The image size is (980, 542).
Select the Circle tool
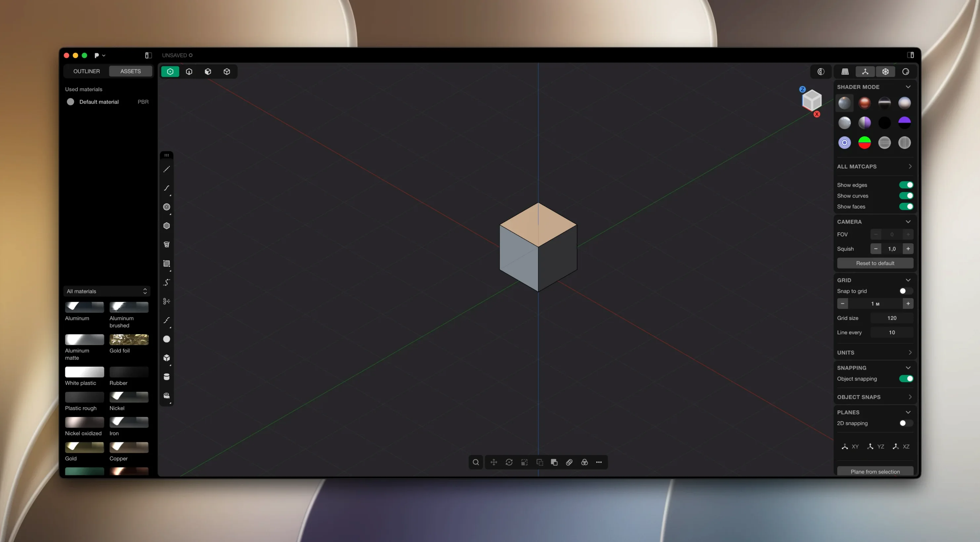(166, 207)
